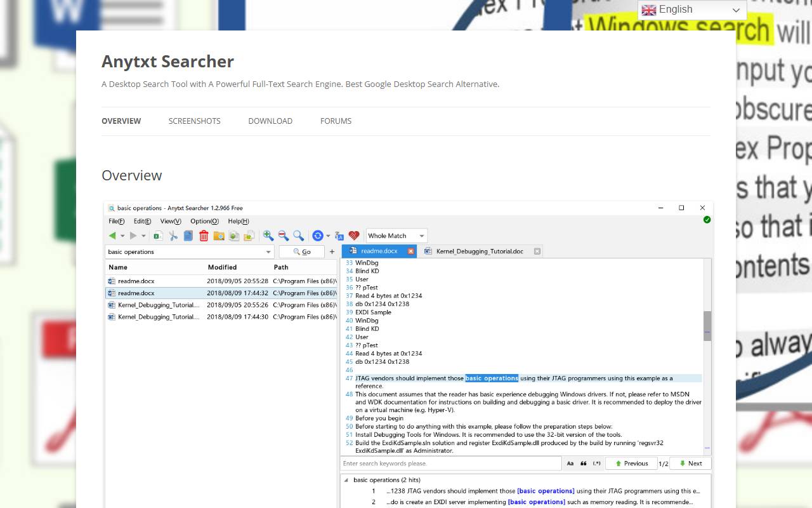812x508 pixels.
Task: Open the Help(H) menu
Action: tap(239, 221)
